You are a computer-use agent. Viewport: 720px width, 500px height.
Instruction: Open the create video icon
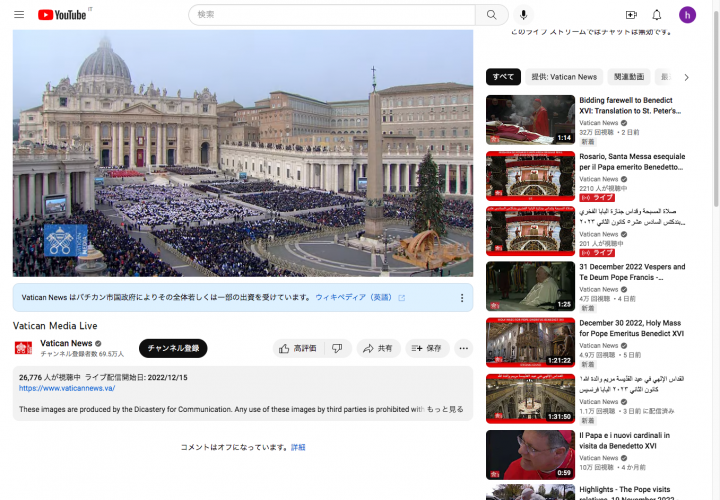click(631, 15)
